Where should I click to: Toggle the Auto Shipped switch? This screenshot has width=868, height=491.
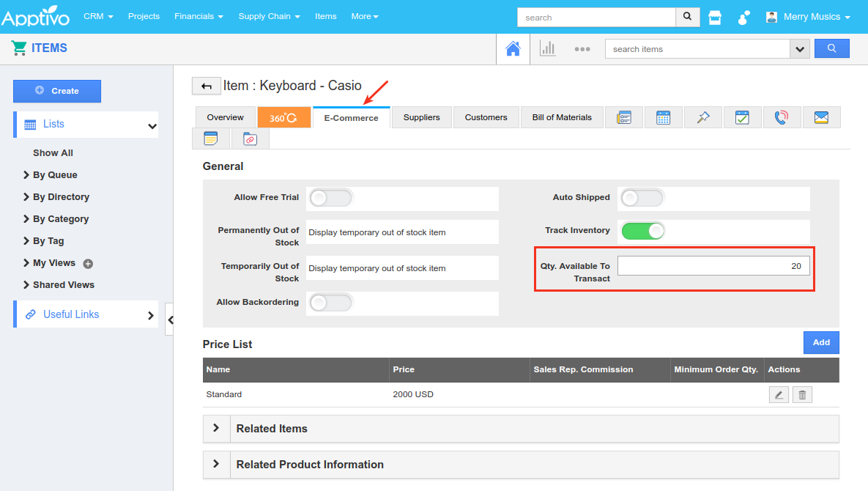coord(642,198)
